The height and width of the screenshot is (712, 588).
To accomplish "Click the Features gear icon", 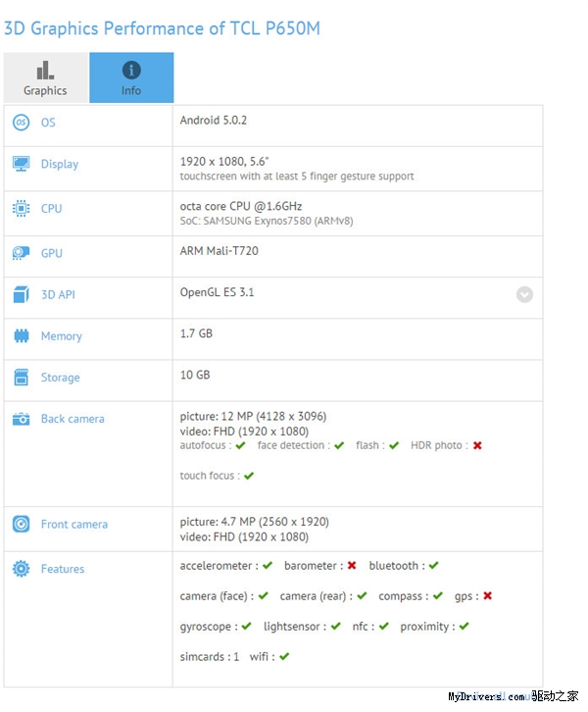I will pos(21,569).
